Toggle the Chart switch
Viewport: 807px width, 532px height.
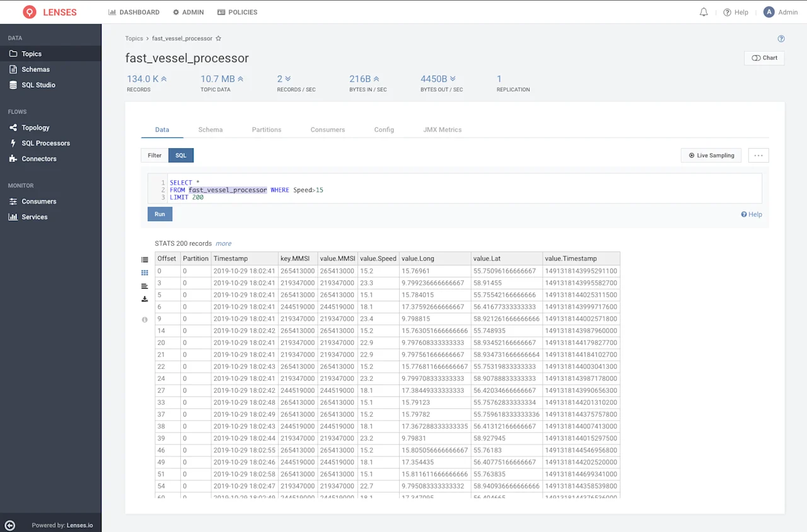(x=756, y=58)
